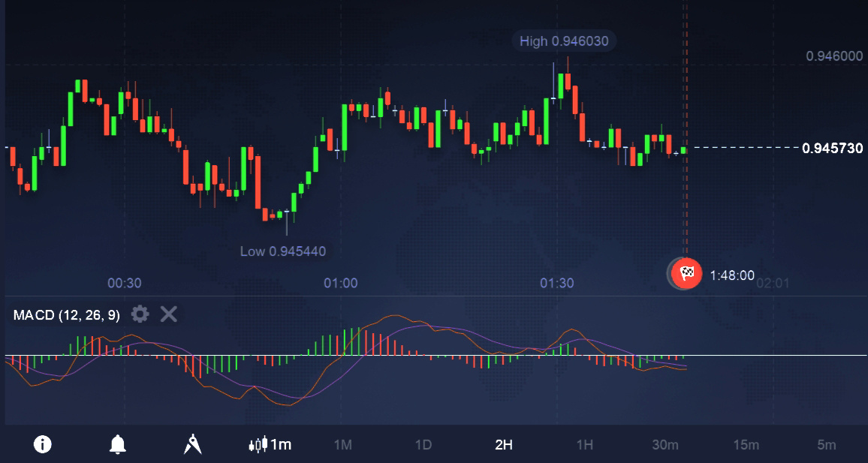
Task: Open the chart information icon
Action: (43, 444)
